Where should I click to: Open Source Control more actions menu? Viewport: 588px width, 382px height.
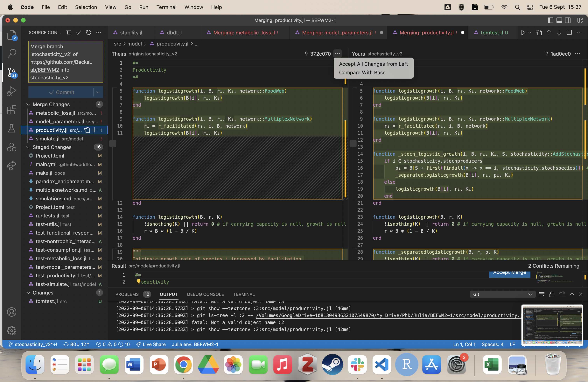pos(99,32)
